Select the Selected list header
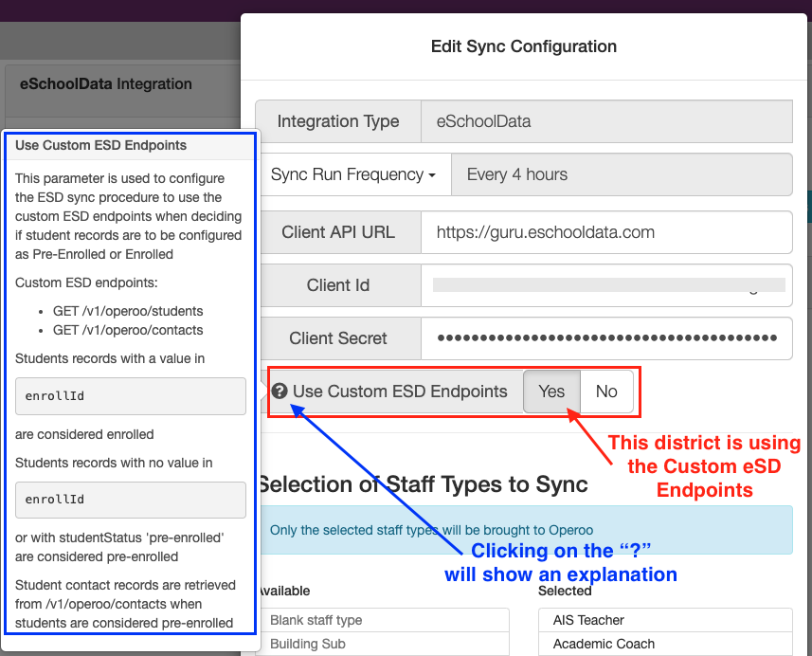 (565, 591)
